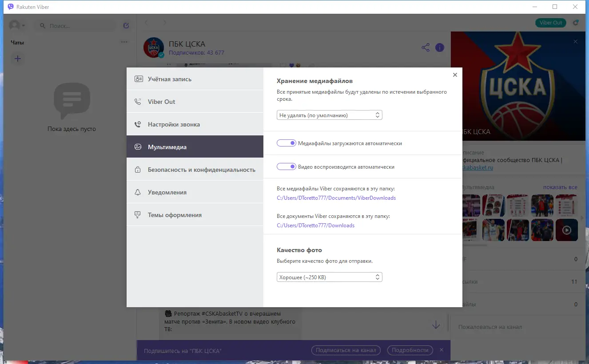Viewport: 589px width, 364px height.
Task: Click the plus icon under Чаты
Action: pyautogui.click(x=17, y=59)
